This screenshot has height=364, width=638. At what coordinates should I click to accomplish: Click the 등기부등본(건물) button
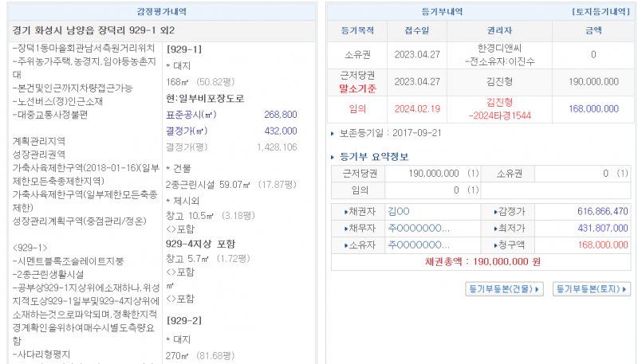tap(504, 288)
